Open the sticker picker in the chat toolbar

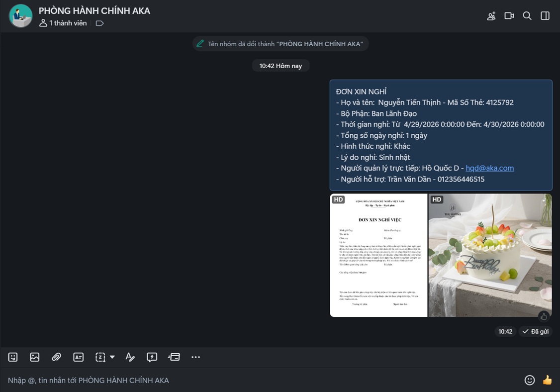[x=13, y=357]
